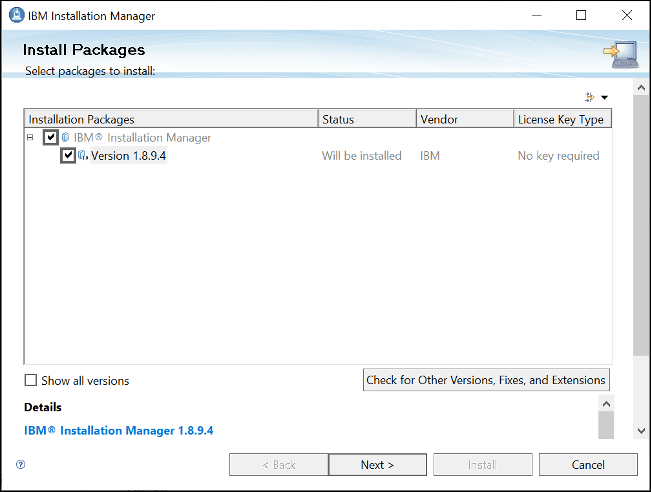Click the version icon beside Version 1.8.9.4
Image resolution: width=651 pixels, height=492 pixels.
[x=83, y=155]
